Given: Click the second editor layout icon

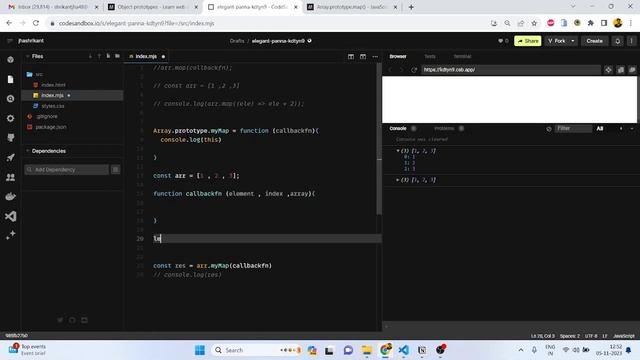Looking at the screenshot, I should click(x=363, y=57).
